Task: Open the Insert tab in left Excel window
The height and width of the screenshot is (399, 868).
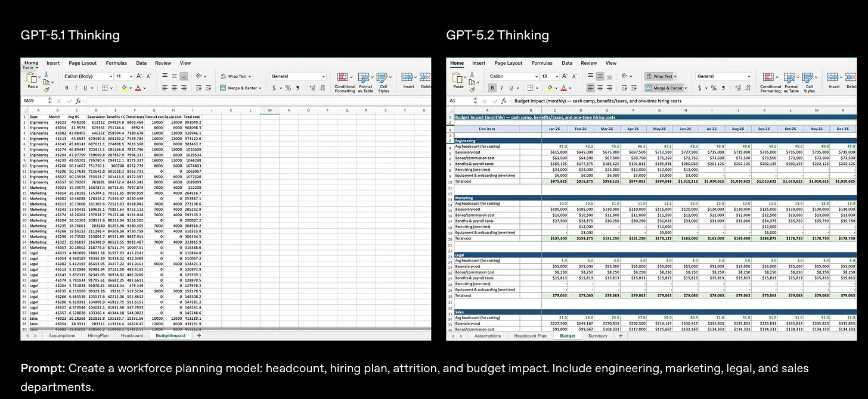Action: click(53, 63)
